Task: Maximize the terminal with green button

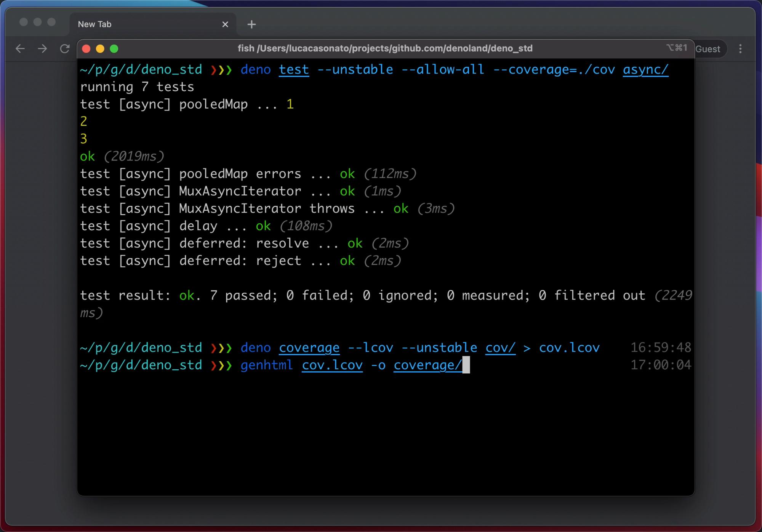Action: pos(114,49)
